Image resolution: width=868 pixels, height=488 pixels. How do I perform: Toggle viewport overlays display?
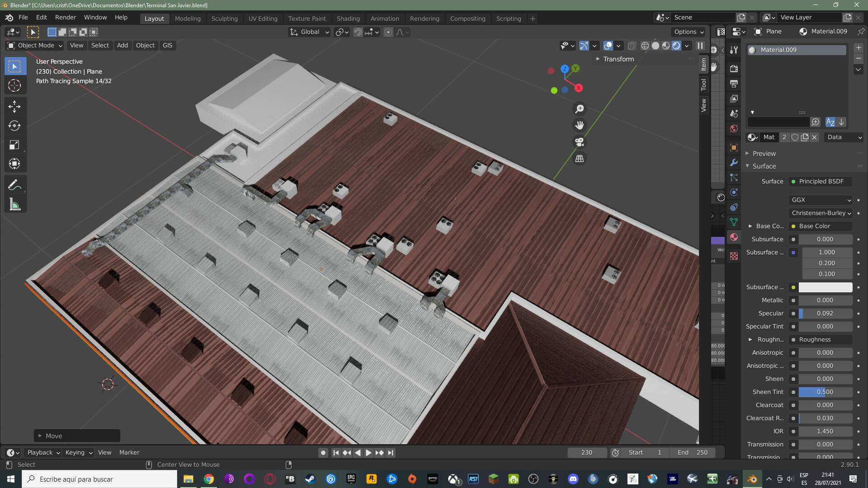click(x=608, y=46)
